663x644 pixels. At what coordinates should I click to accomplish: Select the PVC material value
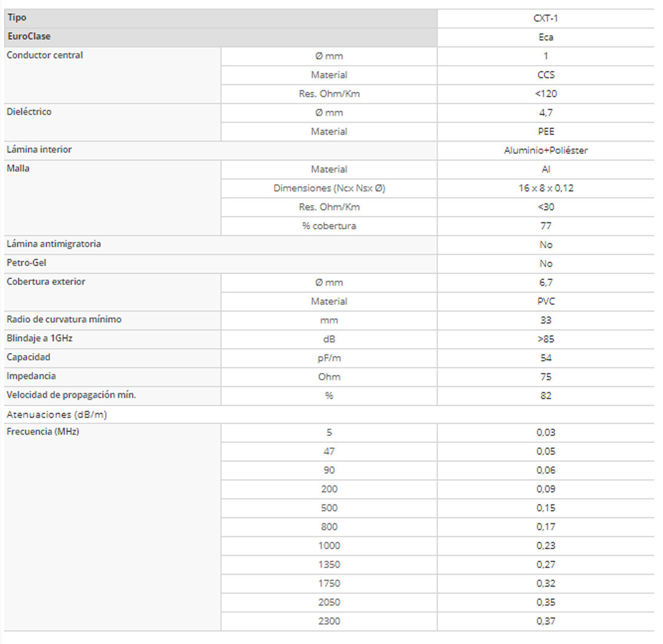[x=545, y=301]
